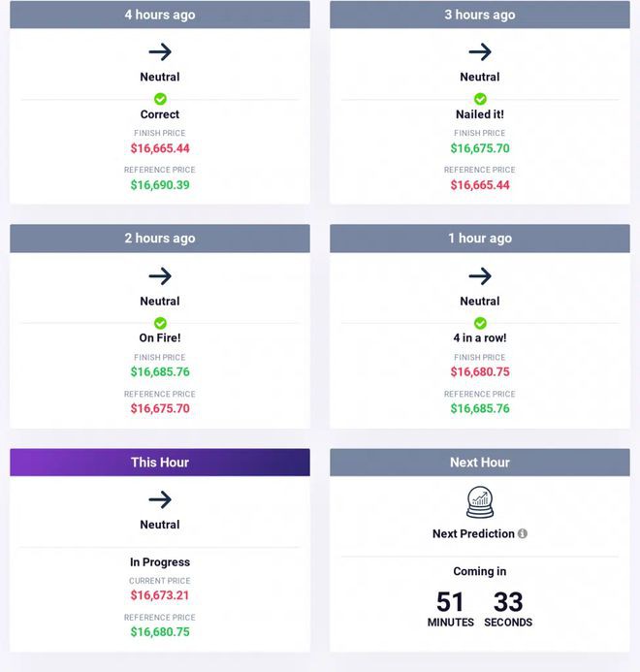Screen dimensions: 640x672
Task: Select the This Hour card header
Action: coord(160,463)
